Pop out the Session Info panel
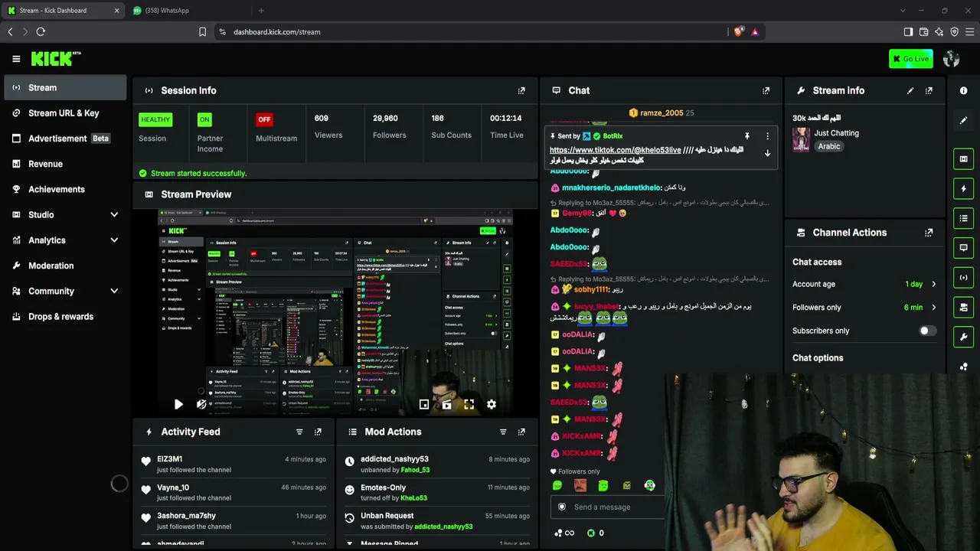Screen dimensions: 980x551 pyautogui.click(x=521, y=90)
